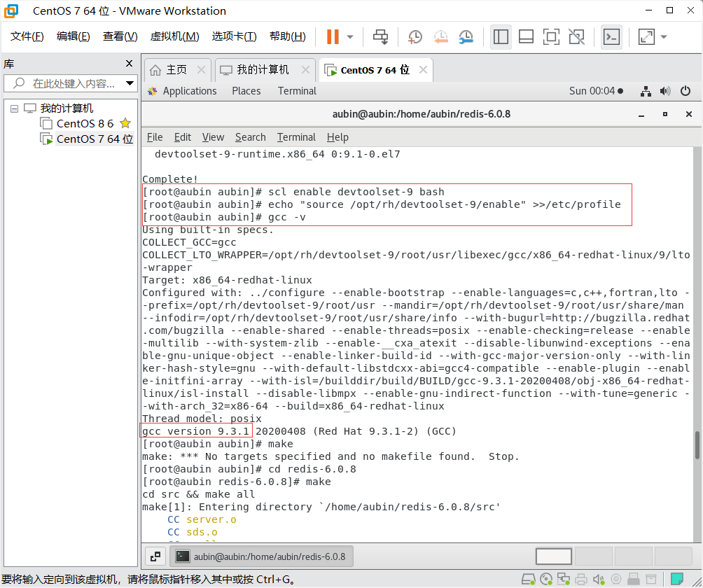Open the virtual network adapter status icon
Image resolution: width=703 pixels, height=588 pixels.
564,579
